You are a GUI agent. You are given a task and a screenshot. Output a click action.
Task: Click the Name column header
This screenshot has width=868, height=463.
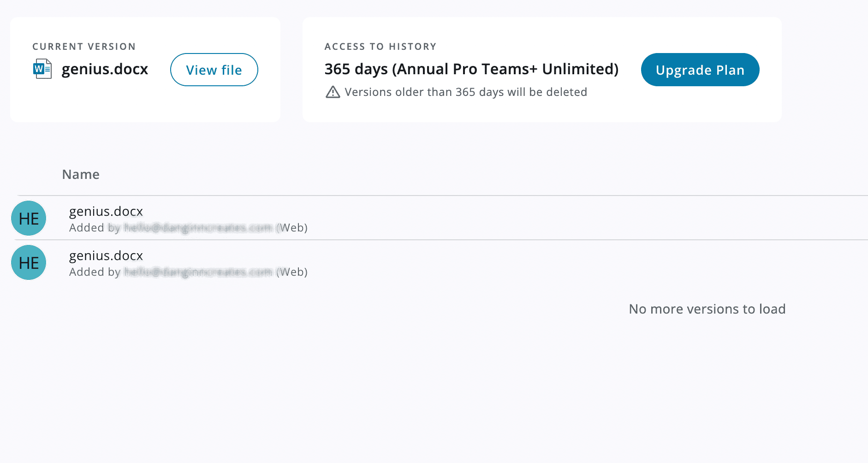81,174
